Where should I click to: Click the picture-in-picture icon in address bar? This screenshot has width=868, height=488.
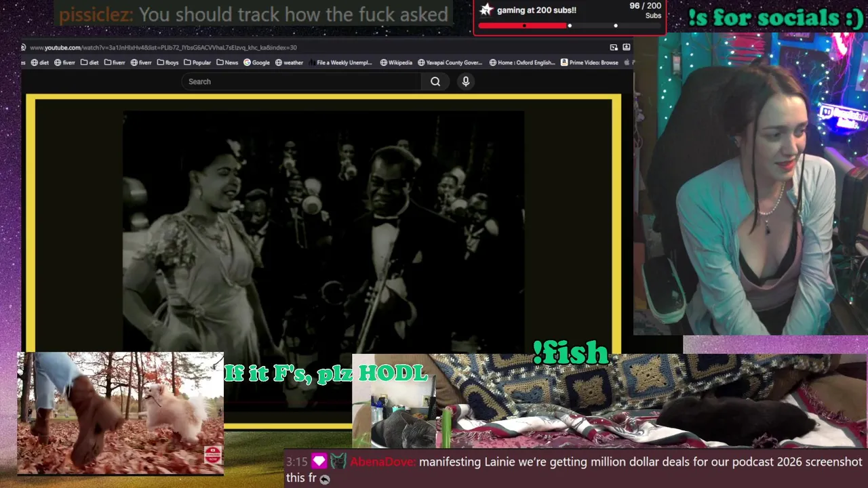(x=614, y=47)
